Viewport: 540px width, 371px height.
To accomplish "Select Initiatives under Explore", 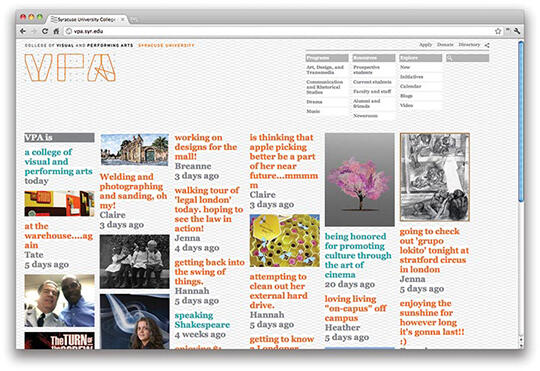I will click(x=412, y=77).
